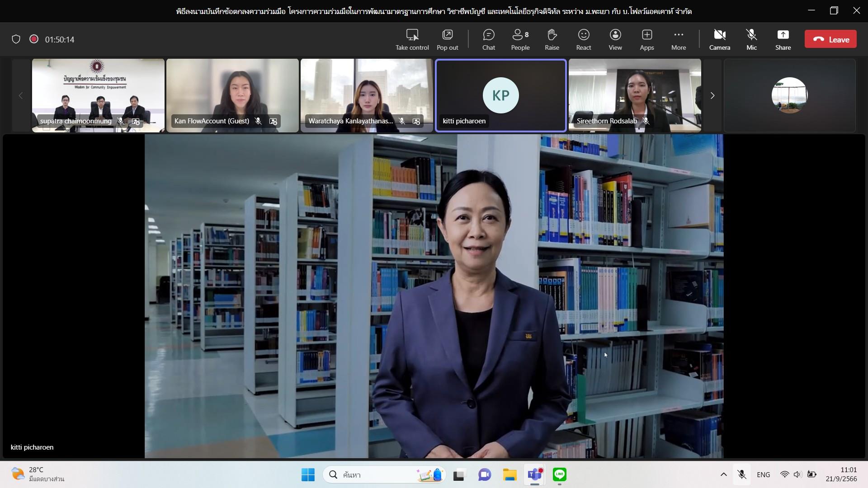Select Kan FlowAccount (Guest) video tile

pos(232,95)
